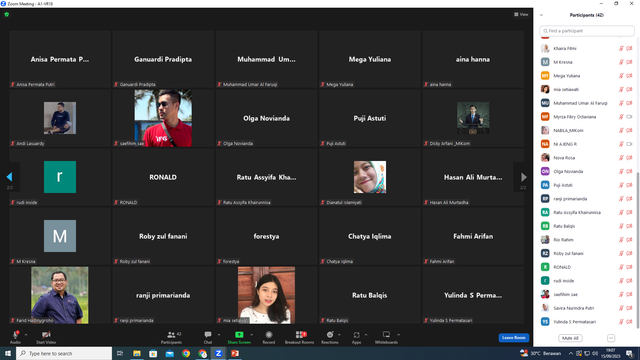Viewport: 640px width, 360px height.
Task: Toggle video icon for Myrza Fikry Octaviana
Action: (629, 117)
